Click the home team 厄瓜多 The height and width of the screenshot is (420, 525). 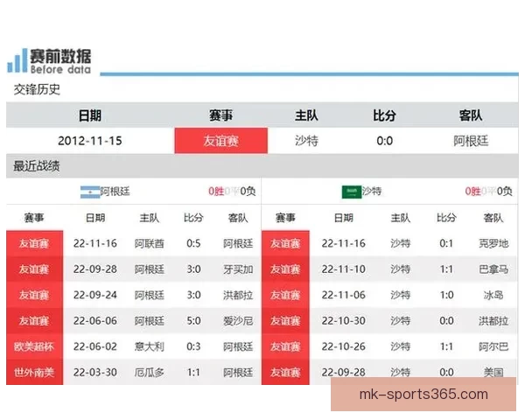pyautogui.click(x=150, y=373)
